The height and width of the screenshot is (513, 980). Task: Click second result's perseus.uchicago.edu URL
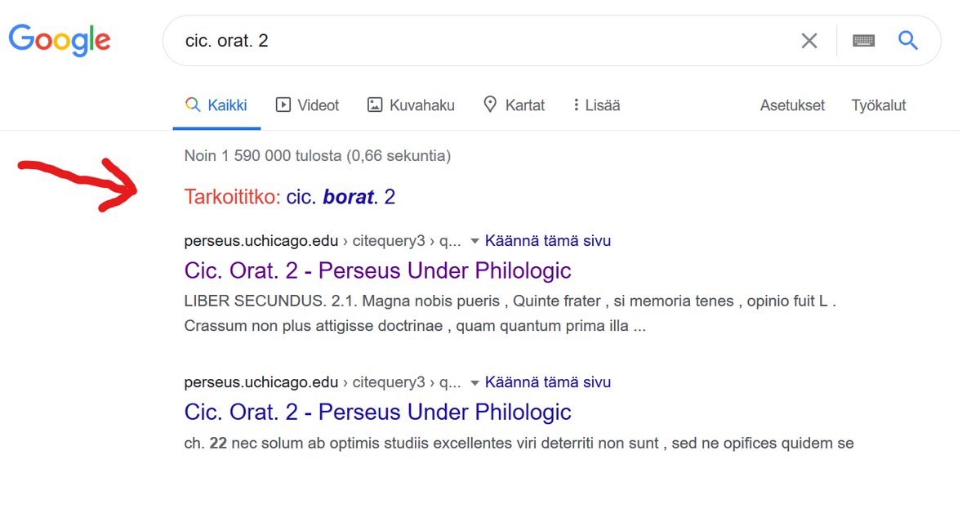(261, 382)
